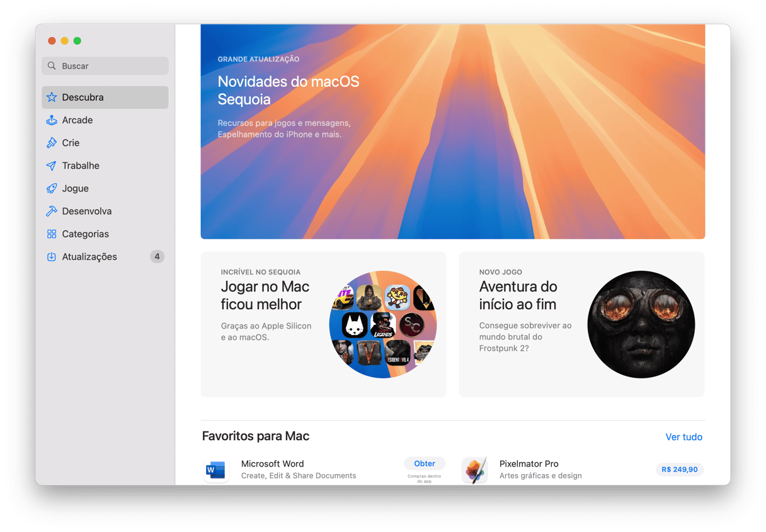
Task: Open the Jogue sidebar label
Action: click(x=75, y=188)
